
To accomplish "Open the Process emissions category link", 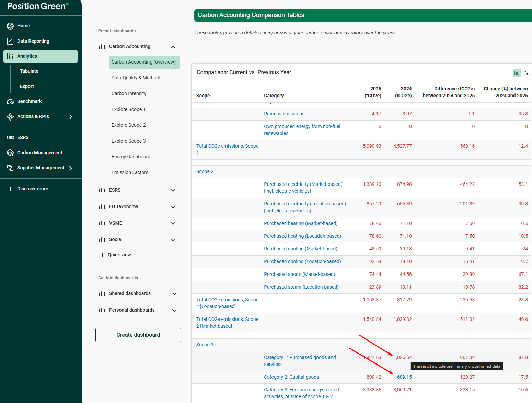I will point(284,114).
